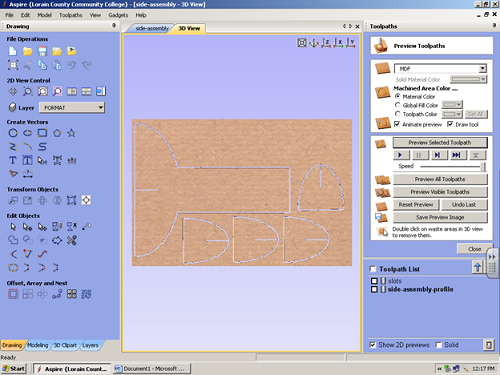Image resolution: width=500 pixels, height=375 pixels.
Task: Open the File menu
Action: tap(9, 15)
